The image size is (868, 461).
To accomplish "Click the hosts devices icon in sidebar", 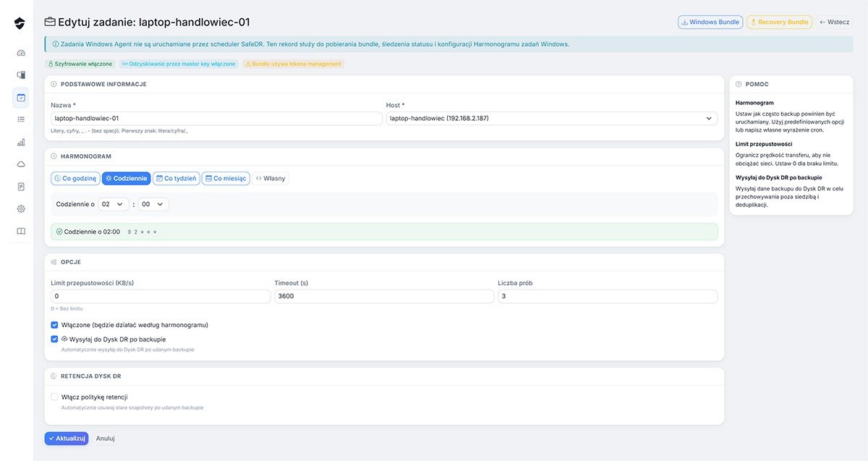I will pyautogui.click(x=21, y=75).
